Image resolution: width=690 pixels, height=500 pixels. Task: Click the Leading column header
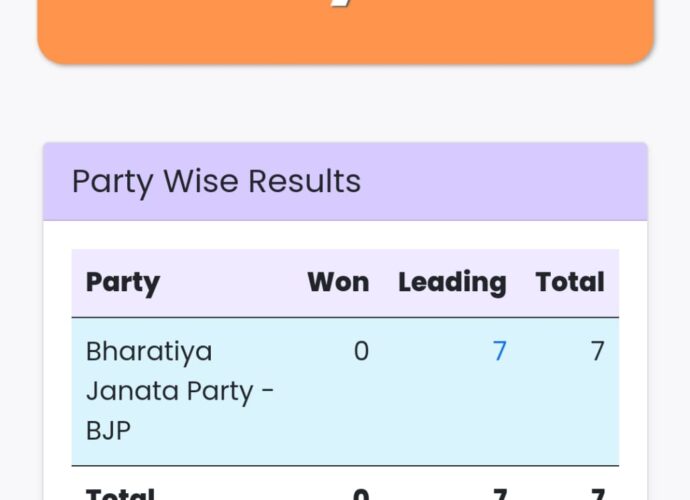(452, 282)
